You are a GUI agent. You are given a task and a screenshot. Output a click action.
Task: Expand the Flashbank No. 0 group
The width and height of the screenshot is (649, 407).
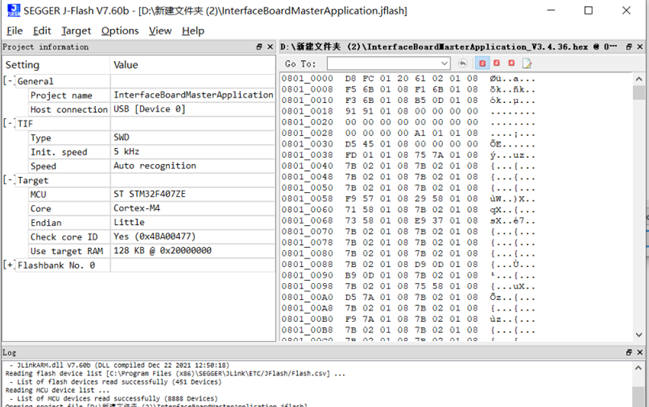[9, 265]
